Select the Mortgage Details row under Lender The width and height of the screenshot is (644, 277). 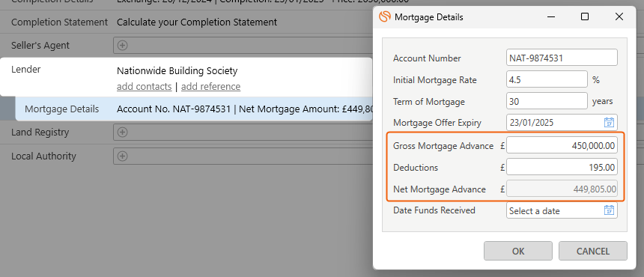click(x=194, y=109)
